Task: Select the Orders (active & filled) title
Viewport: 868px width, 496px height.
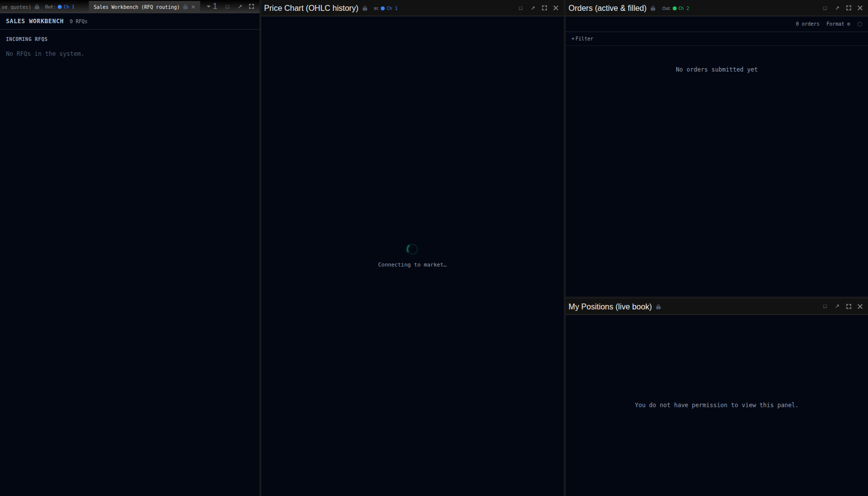Action: (x=607, y=8)
